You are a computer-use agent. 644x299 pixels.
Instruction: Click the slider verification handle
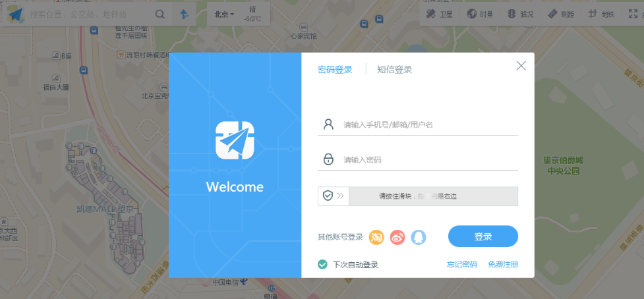(334, 196)
